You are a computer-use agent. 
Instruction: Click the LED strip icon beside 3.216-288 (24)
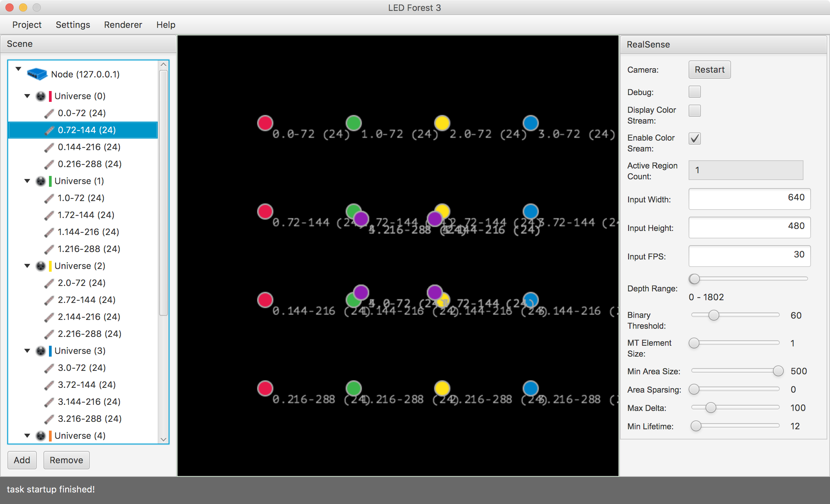[x=49, y=419]
